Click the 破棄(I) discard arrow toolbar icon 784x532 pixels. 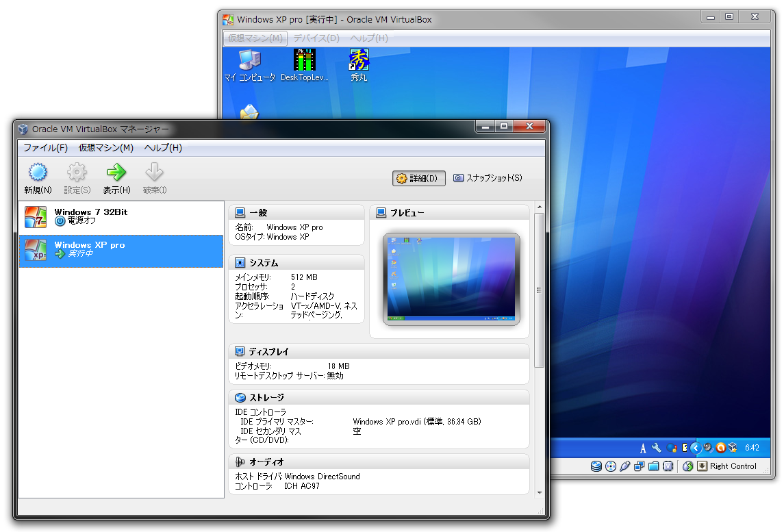[155, 173]
